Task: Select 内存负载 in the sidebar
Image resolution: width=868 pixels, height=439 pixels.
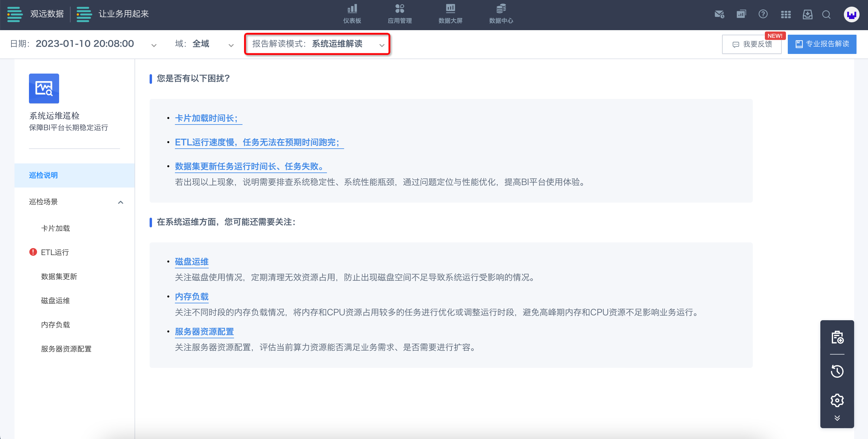Action: click(55, 325)
